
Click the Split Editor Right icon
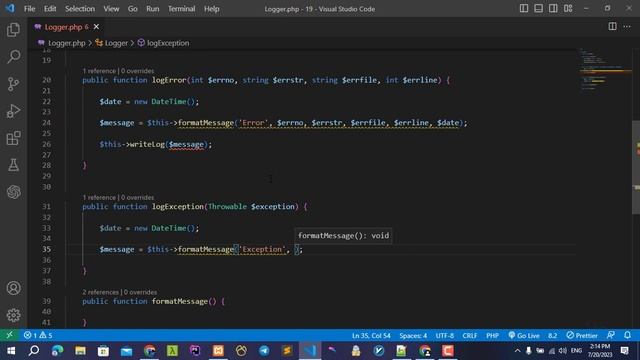pyautogui.click(x=612, y=27)
